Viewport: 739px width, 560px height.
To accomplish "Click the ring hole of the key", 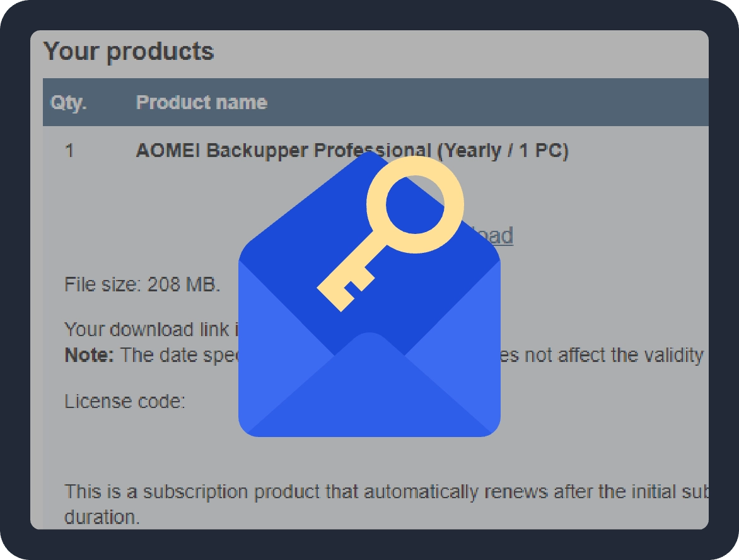I will point(415,204).
